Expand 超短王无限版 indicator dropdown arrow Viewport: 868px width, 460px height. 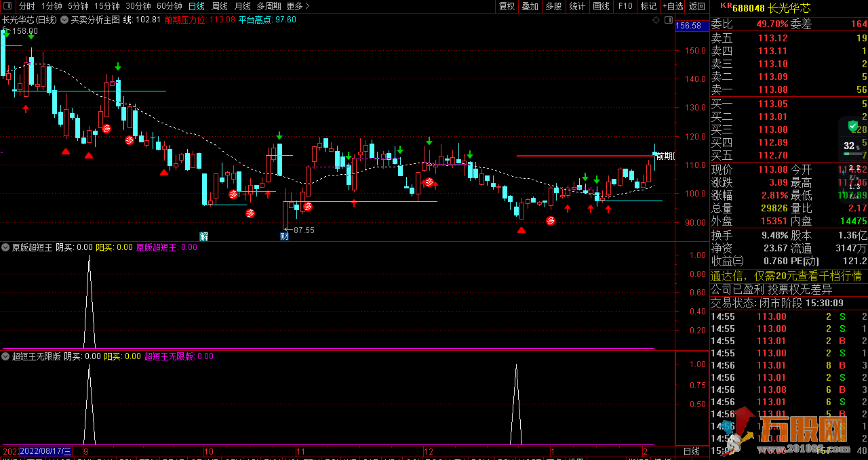6,356
